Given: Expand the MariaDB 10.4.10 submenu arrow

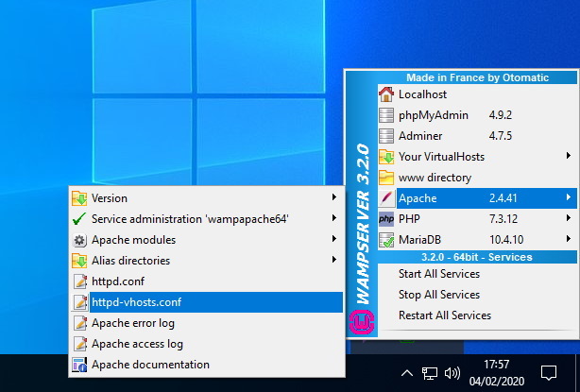Looking at the screenshot, I should click(x=568, y=240).
